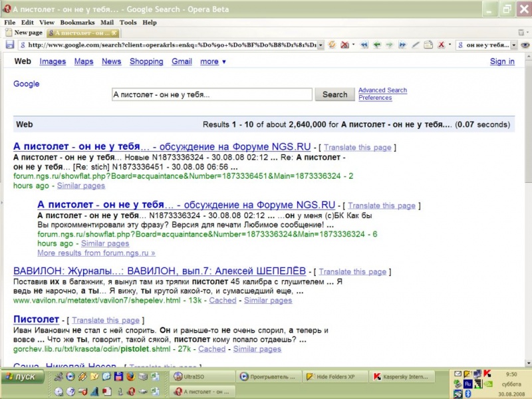Image resolution: width=532 pixels, height=399 pixels.
Task: Click the Reload page icon in the address toolbar
Action: [332, 45]
